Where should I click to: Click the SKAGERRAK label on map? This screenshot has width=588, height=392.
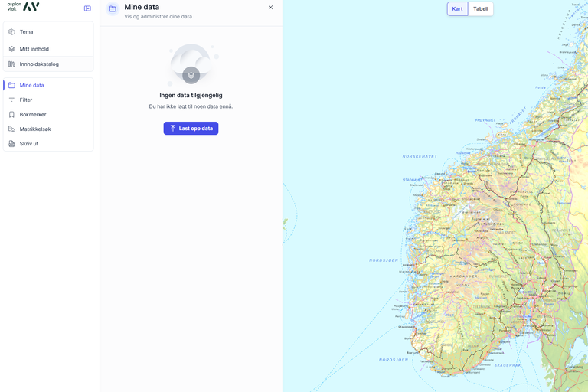point(507,365)
